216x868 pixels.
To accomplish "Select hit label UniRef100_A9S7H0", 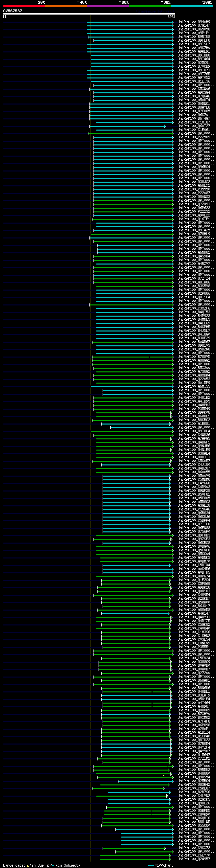I will coord(194,48).
